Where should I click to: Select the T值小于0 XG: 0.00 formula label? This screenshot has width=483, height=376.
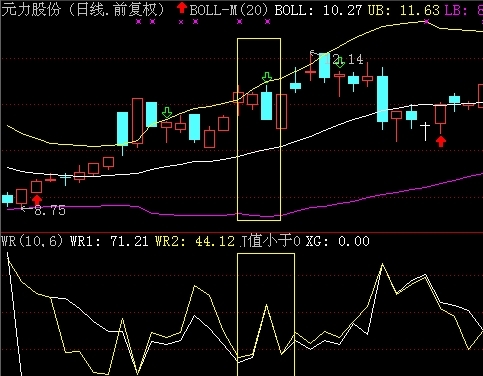tap(305, 241)
